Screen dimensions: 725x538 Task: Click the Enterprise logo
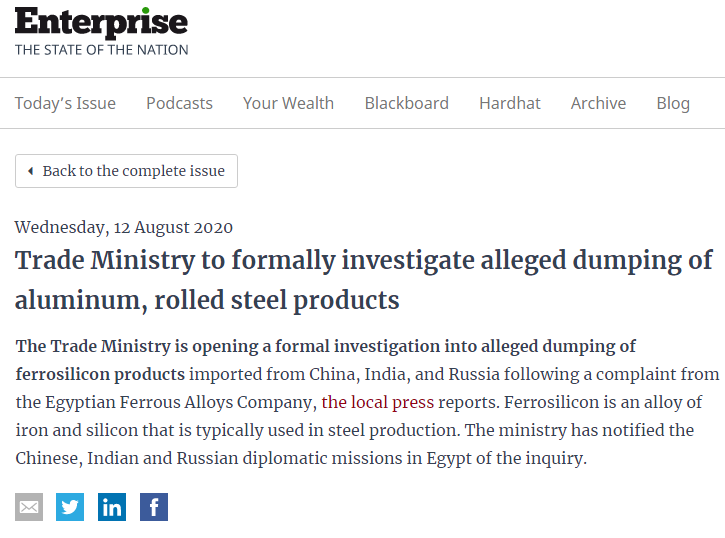101,22
